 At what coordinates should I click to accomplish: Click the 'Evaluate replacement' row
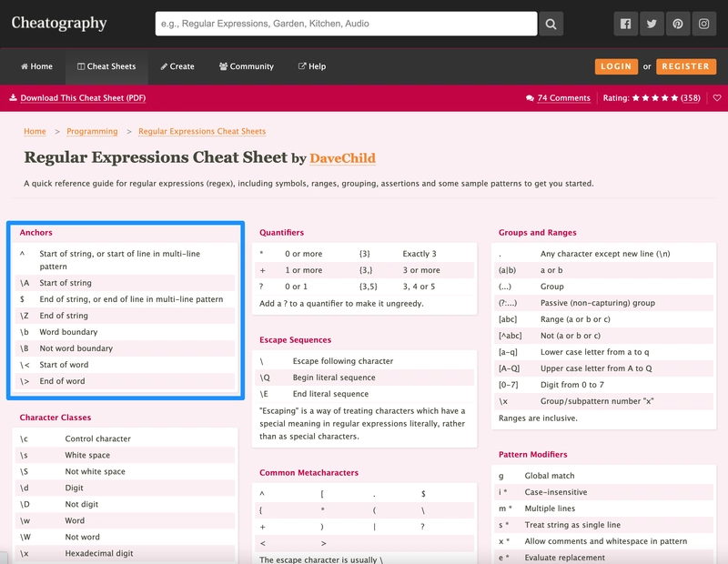pos(603,558)
